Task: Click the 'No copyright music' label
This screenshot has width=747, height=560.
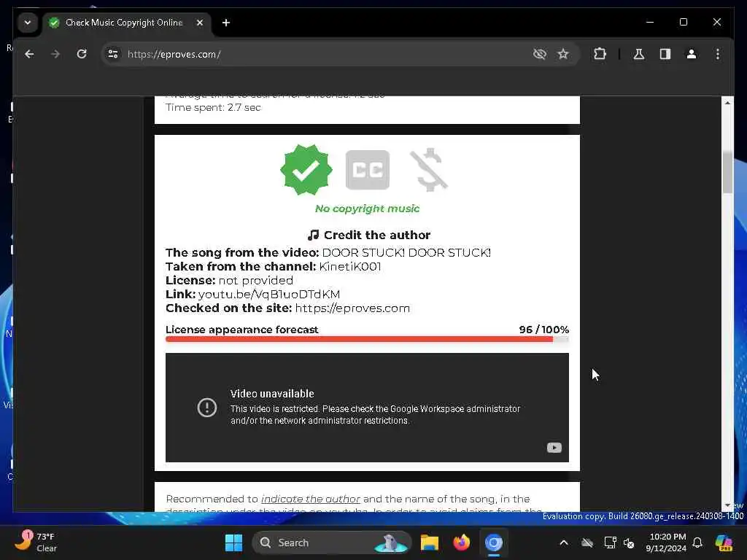Action: 367,209
